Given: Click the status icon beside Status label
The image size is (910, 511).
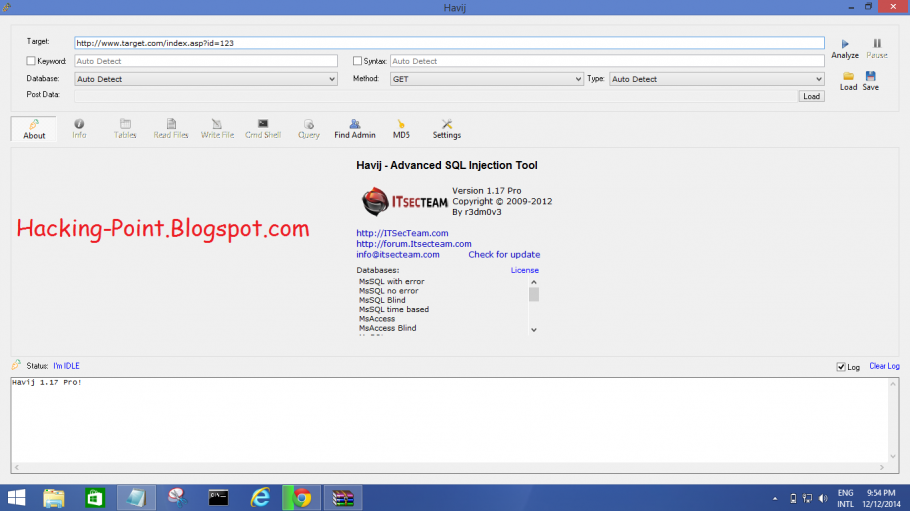Looking at the screenshot, I should (16, 365).
